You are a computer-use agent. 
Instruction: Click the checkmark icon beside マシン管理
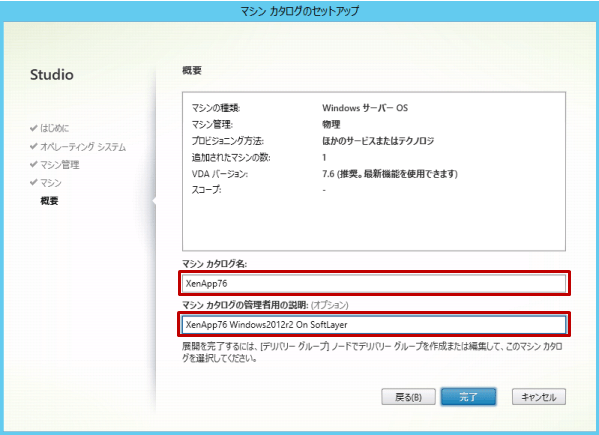click(34, 165)
